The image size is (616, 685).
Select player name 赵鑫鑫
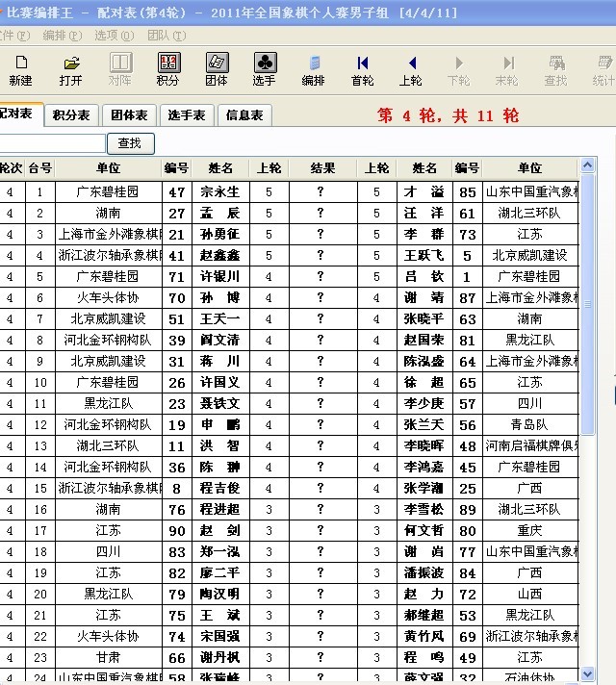pyautogui.click(x=220, y=256)
